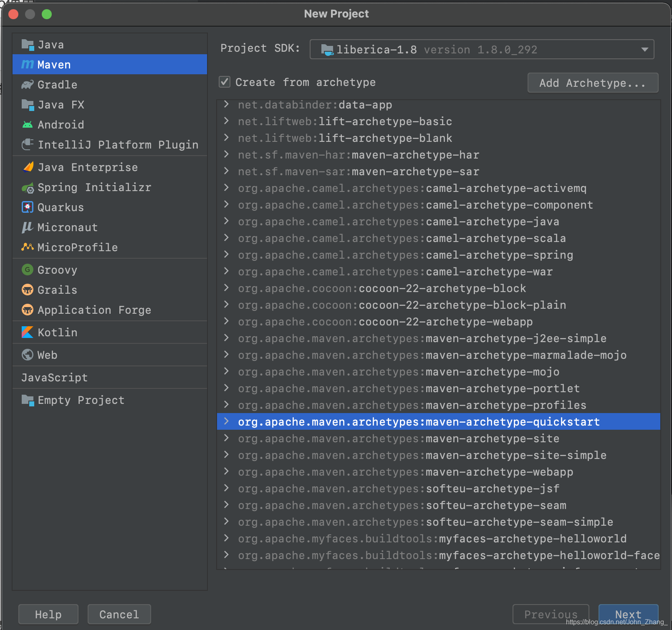Click the Empty Project folder icon
Viewport: 672px width, 630px height.
click(x=28, y=400)
